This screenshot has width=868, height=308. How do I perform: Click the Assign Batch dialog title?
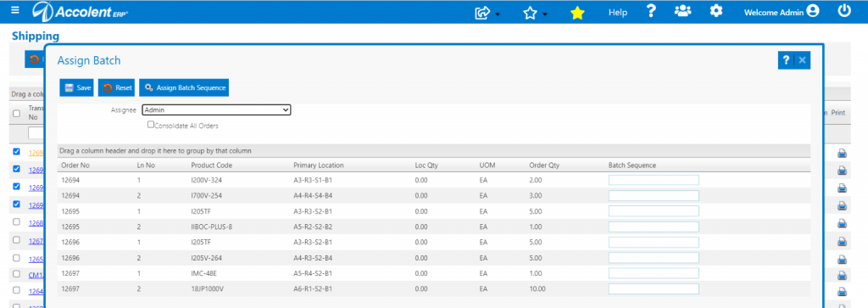pos(89,60)
